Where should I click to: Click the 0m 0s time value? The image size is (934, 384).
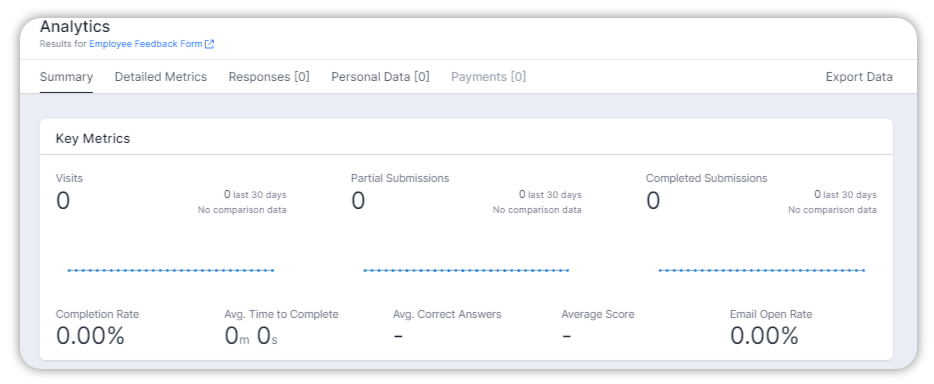click(x=251, y=336)
